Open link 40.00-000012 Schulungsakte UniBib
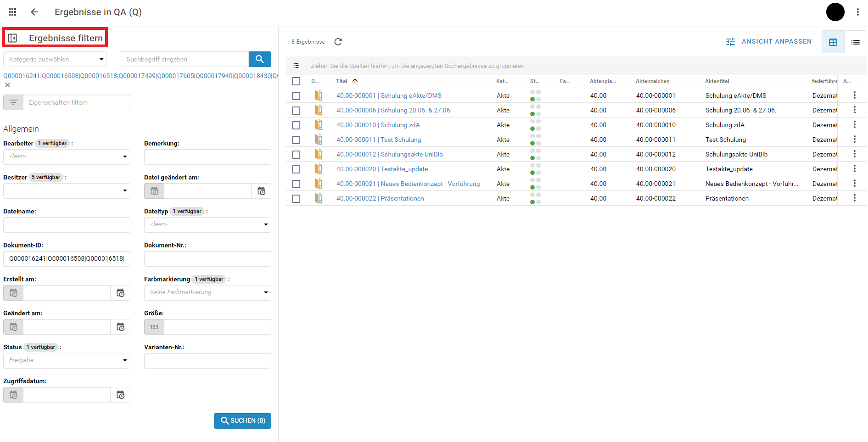The width and height of the screenshot is (868, 442). click(389, 154)
